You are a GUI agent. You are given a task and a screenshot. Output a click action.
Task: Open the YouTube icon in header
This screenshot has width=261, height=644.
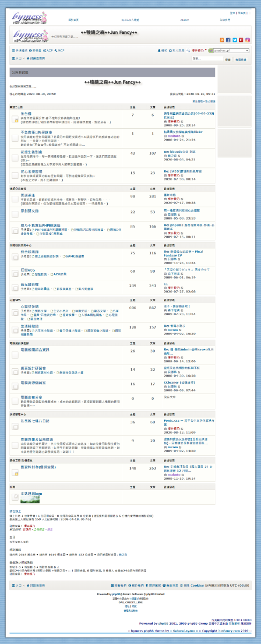click(x=241, y=40)
